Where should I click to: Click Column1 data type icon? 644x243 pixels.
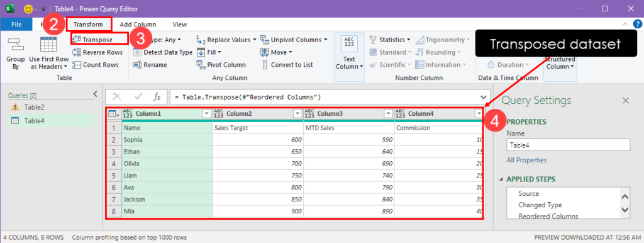128,114
